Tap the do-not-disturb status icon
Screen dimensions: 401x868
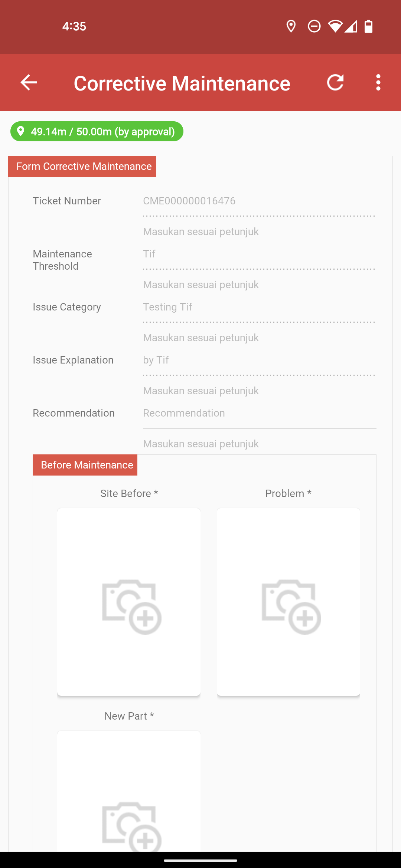(314, 26)
